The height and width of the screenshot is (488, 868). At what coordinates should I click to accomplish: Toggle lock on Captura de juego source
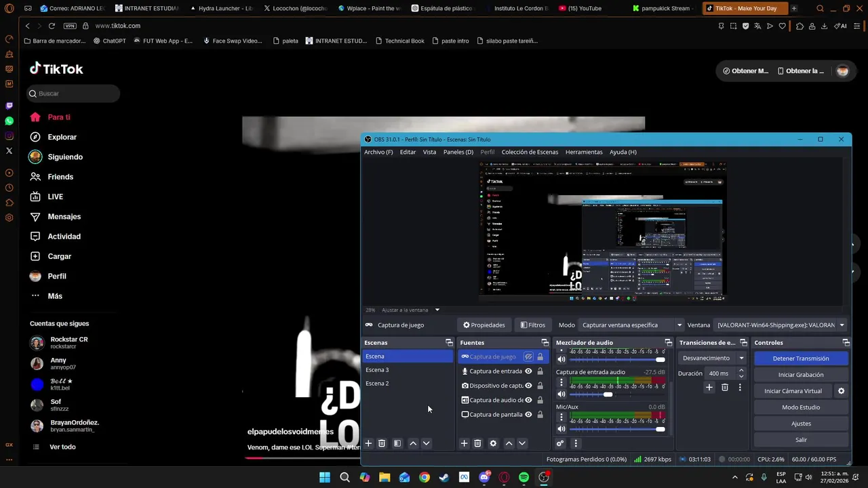click(x=540, y=357)
